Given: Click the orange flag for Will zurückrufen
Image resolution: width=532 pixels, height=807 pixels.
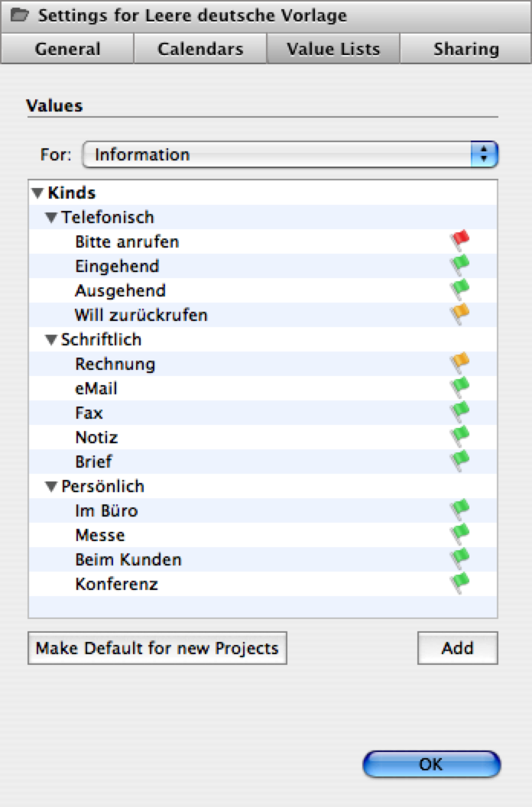Looking at the screenshot, I should coord(460,313).
